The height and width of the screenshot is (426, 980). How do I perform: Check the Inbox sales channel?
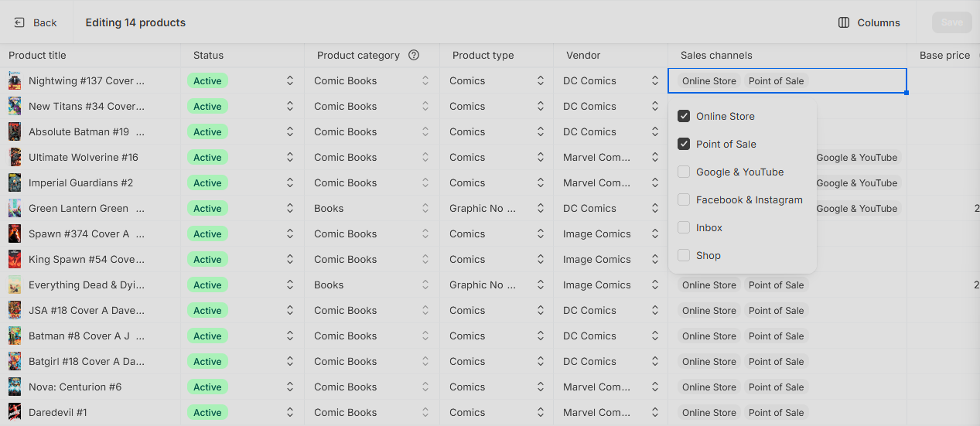(x=684, y=227)
